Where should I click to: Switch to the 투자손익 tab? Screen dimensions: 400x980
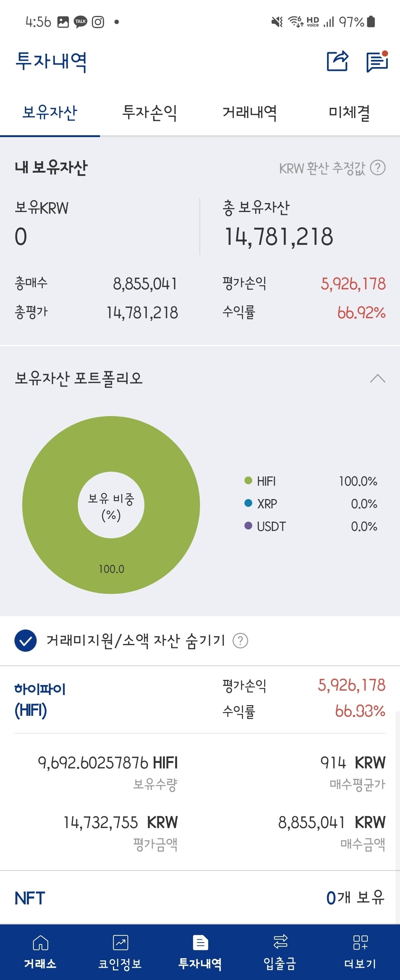click(150, 113)
